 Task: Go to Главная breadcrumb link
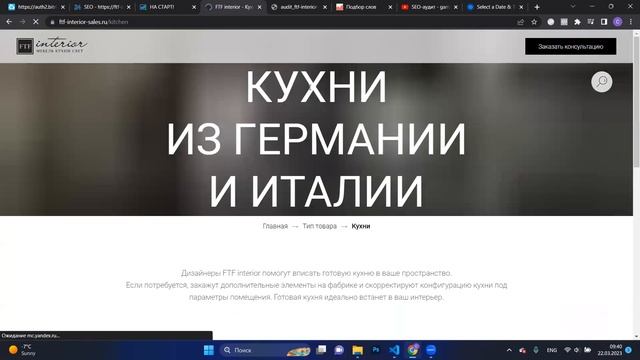pyautogui.click(x=275, y=226)
